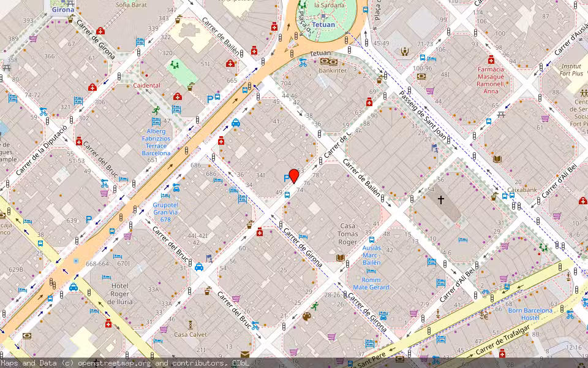Click the bank icon near number 100-96
The height and width of the screenshot is (368, 588).
tap(422, 75)
